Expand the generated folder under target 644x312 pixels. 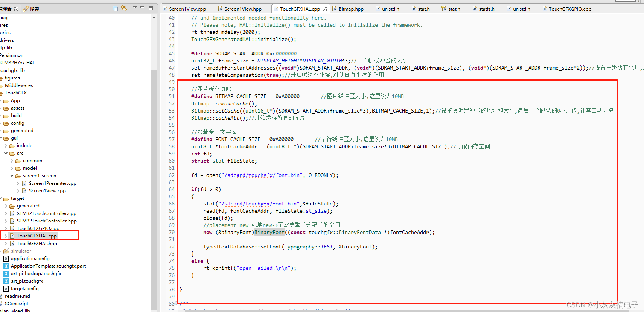(x=6, y=206)
